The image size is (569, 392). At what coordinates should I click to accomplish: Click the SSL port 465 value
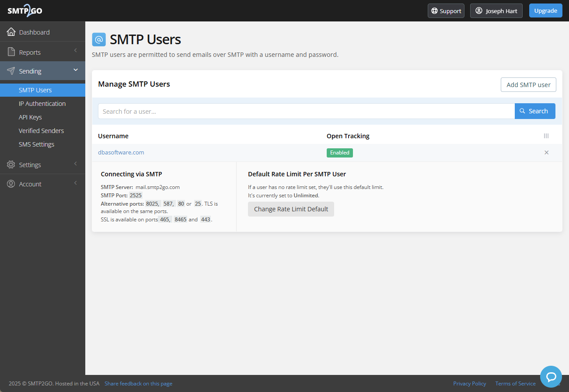click(165, 220)
